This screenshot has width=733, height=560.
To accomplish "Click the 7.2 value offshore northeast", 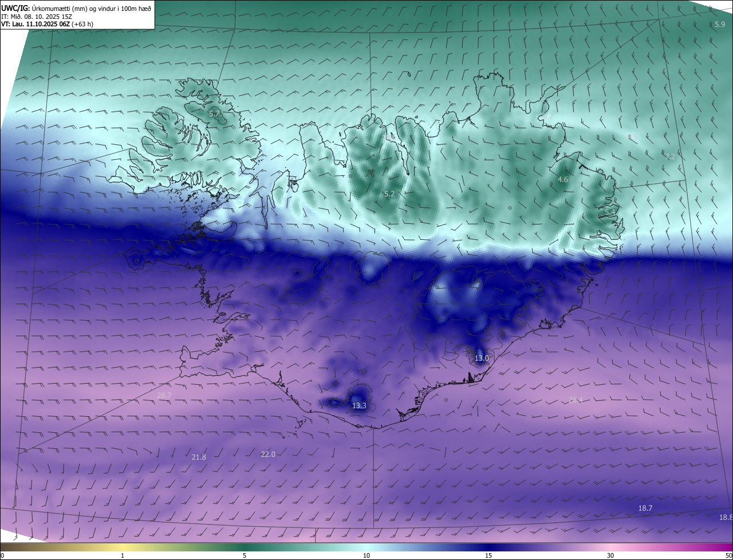I will tap(671, 156).
